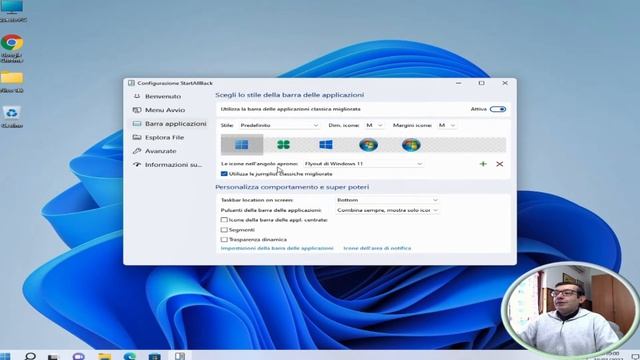The image size is (640, 360).
Task: Open Icone dell'area di notifica link
Action: [377, 248]
